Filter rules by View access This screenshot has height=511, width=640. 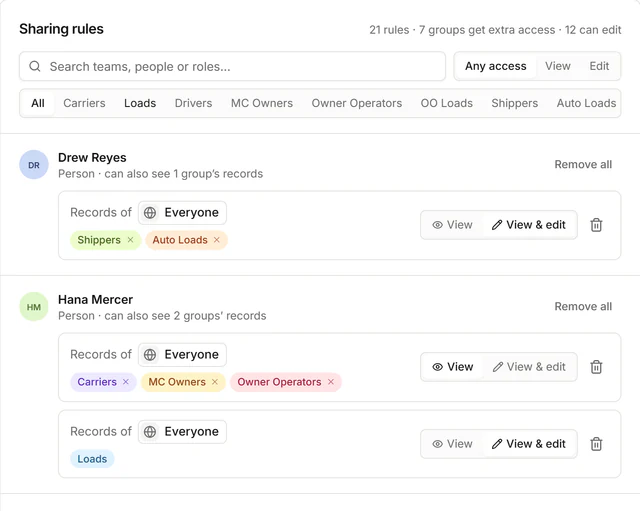558,66
